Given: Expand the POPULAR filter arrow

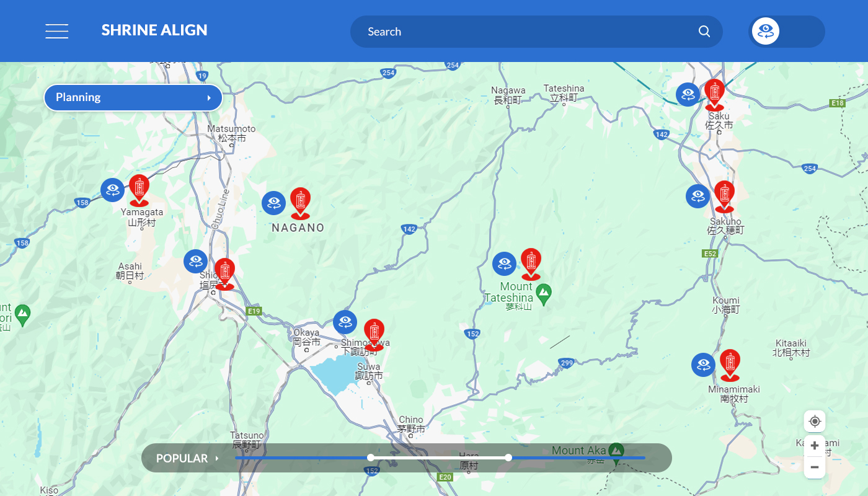Looking at the screenshot, I should (217, 458).
